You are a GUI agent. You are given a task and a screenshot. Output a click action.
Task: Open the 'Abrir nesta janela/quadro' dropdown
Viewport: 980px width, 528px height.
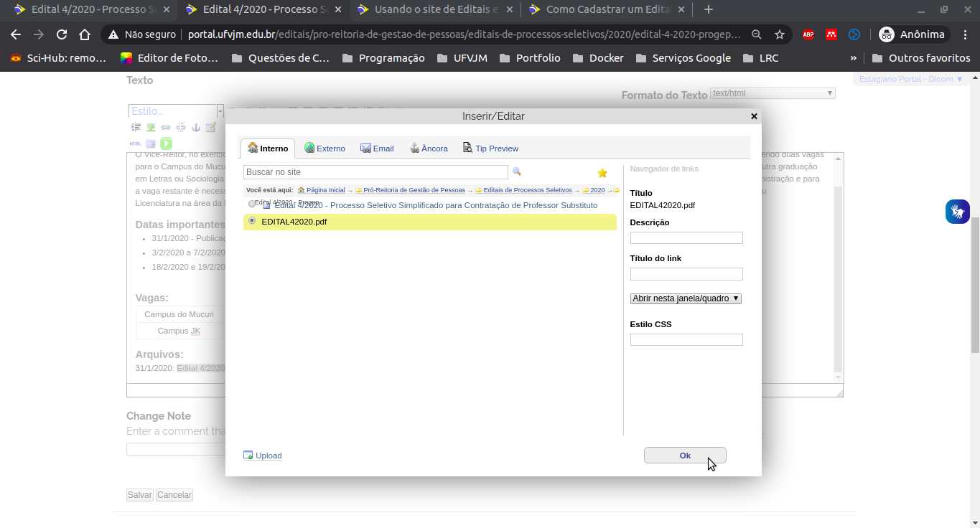[686, 298]
